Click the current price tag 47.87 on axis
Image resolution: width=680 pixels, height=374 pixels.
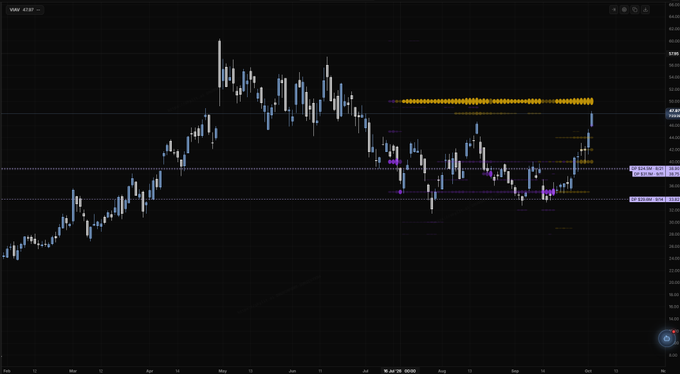[x=673, y=111]
